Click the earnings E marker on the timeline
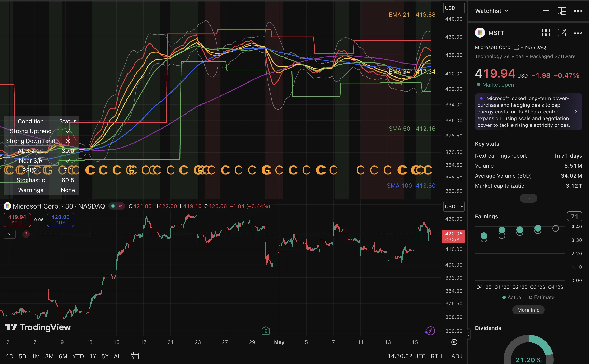 pyautogui.click(x=266, y=331)
